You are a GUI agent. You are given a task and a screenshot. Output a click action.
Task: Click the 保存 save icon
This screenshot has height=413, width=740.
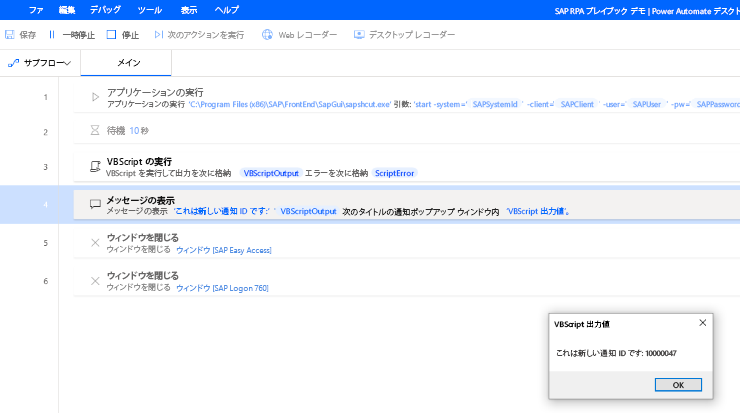[9, 34]
